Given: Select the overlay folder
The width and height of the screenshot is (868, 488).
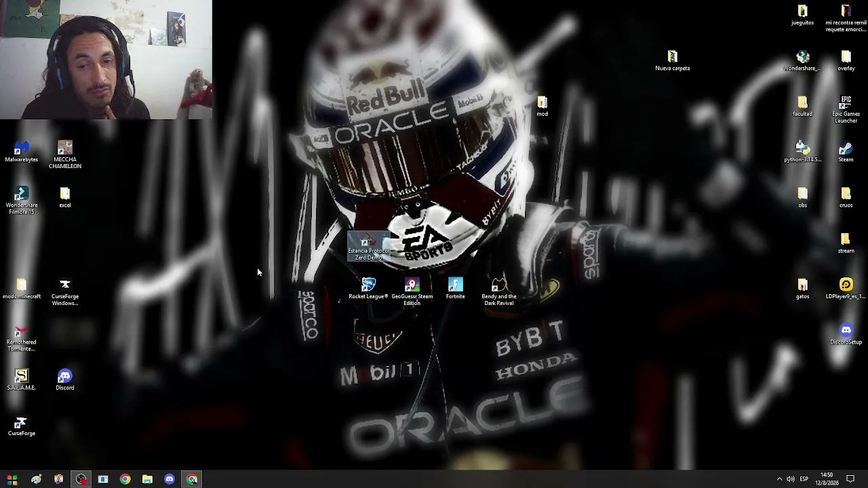Looking at the screenshot, I should pos(846,60).
